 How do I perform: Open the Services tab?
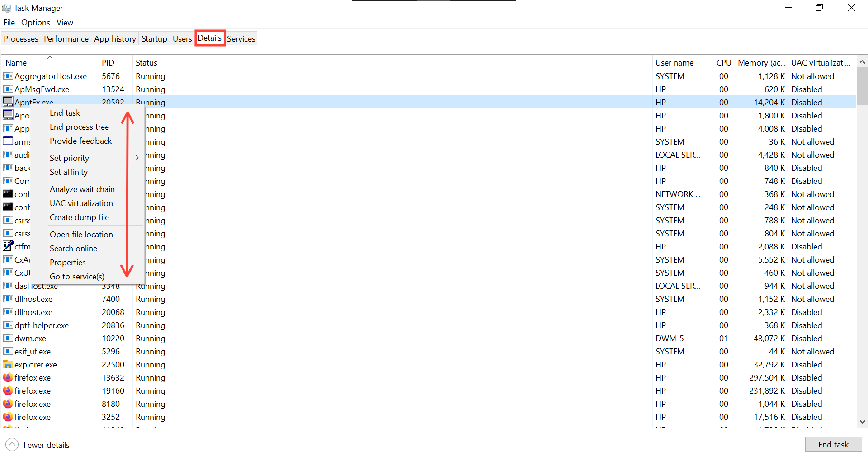point(241,38)
